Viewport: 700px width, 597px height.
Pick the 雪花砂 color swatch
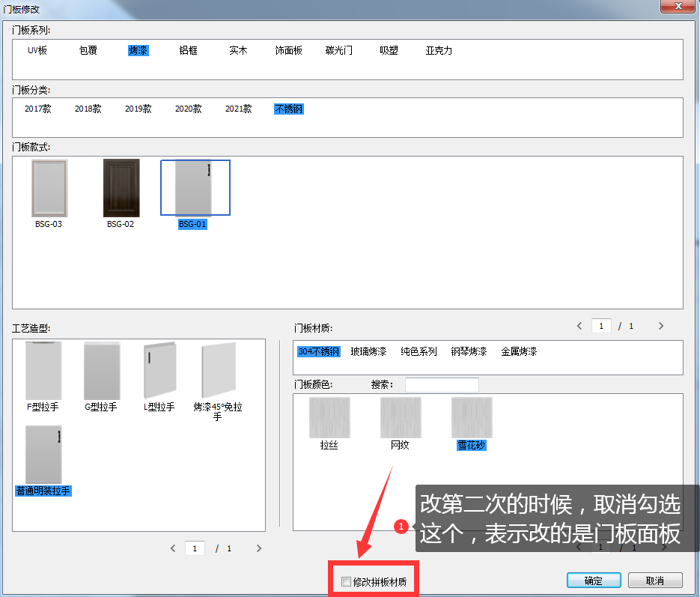tap(472, 417)
